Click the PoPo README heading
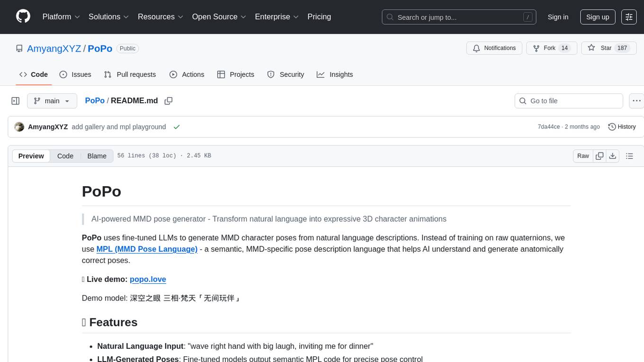This screenshot has width=644, height=362. [x=101, y=191]
